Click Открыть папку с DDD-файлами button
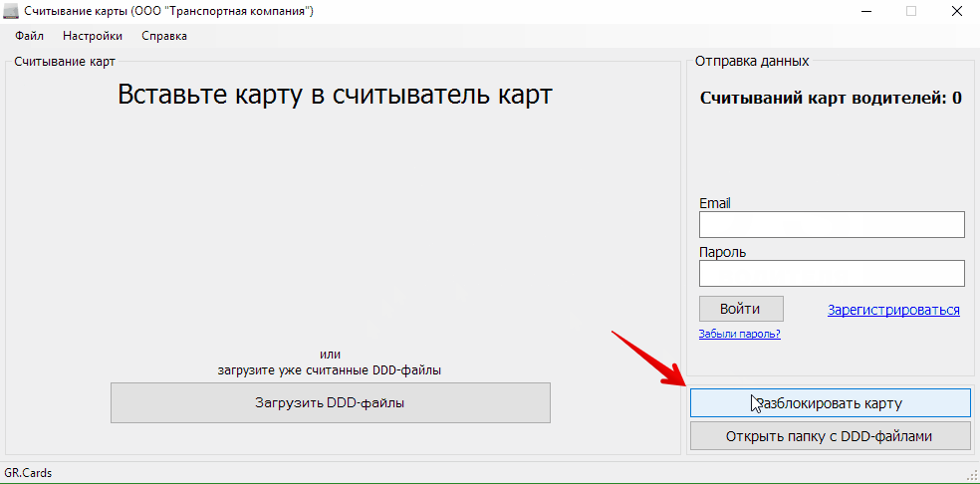The width and height of the screenshot is (980, 484). point(830,436)
